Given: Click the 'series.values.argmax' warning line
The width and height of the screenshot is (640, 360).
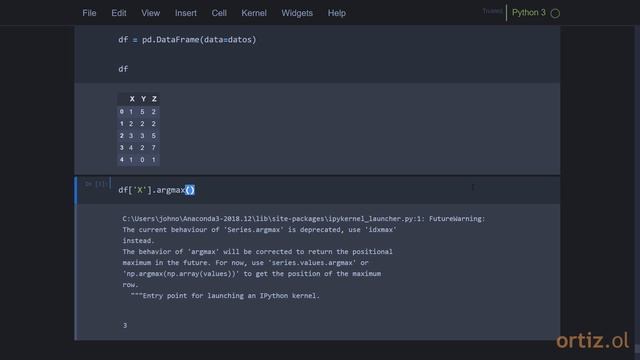Looking at the screenshot, I should click(245, 263).
